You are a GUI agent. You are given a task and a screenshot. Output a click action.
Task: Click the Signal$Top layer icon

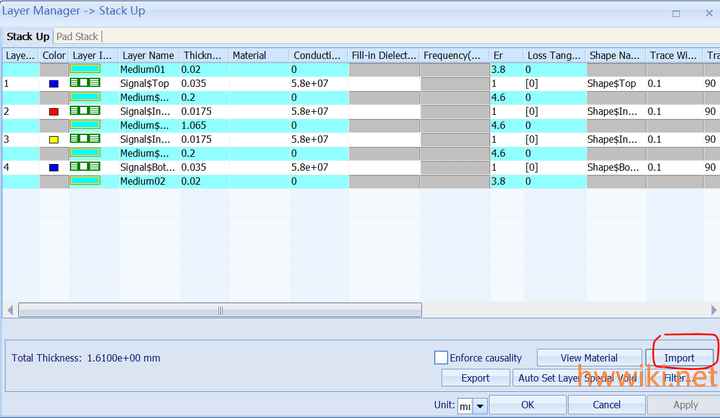[x=85, y=84]
